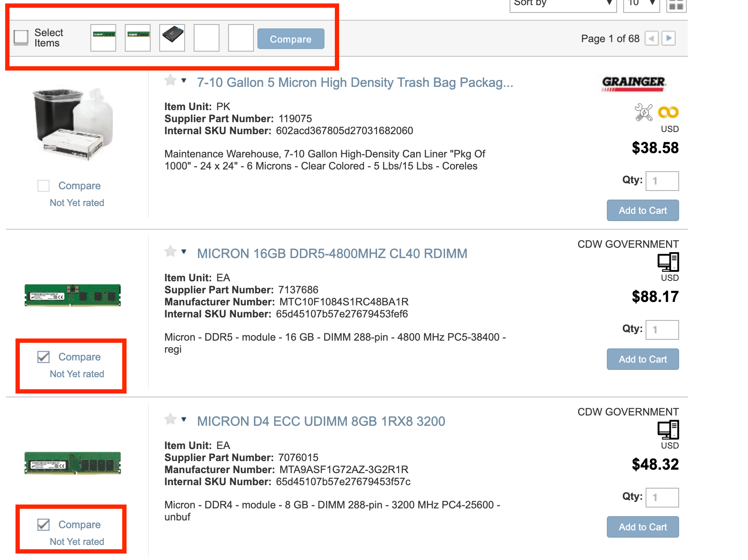Screen dimensions: 748x560
Task: Click the yellow infinity icon on Grainger item
Action: 668,112
